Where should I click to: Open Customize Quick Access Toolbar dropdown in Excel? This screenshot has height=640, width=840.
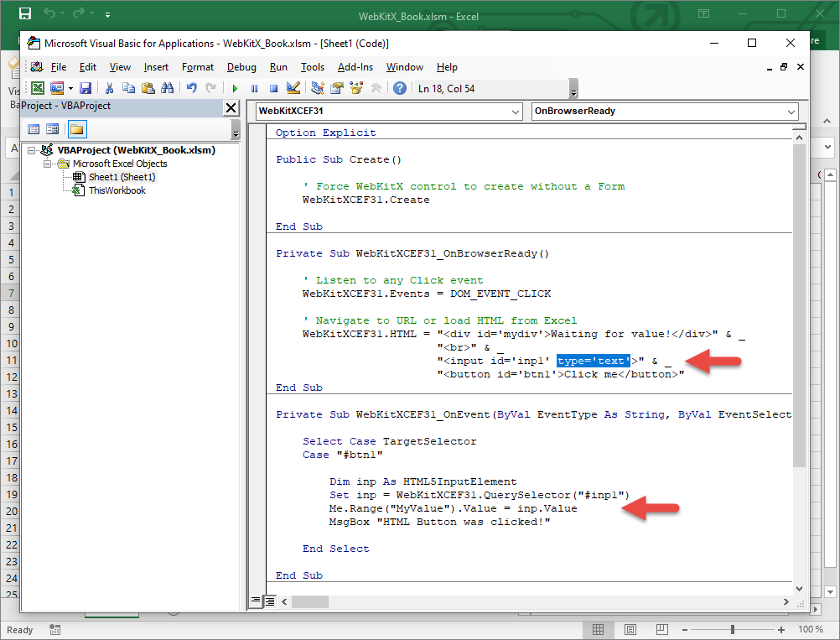click(x=107, y=14)
